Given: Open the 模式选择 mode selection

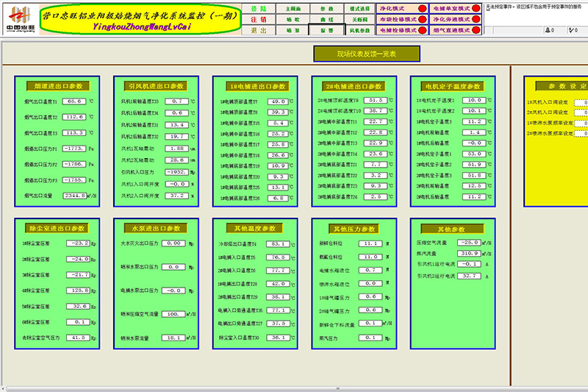Looking at the screenshot, I should point(359,8).
